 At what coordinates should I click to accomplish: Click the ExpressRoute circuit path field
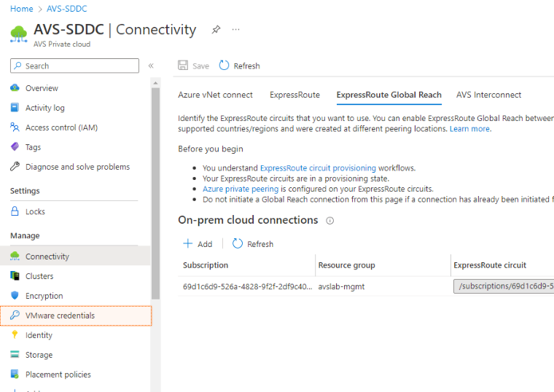503,286
